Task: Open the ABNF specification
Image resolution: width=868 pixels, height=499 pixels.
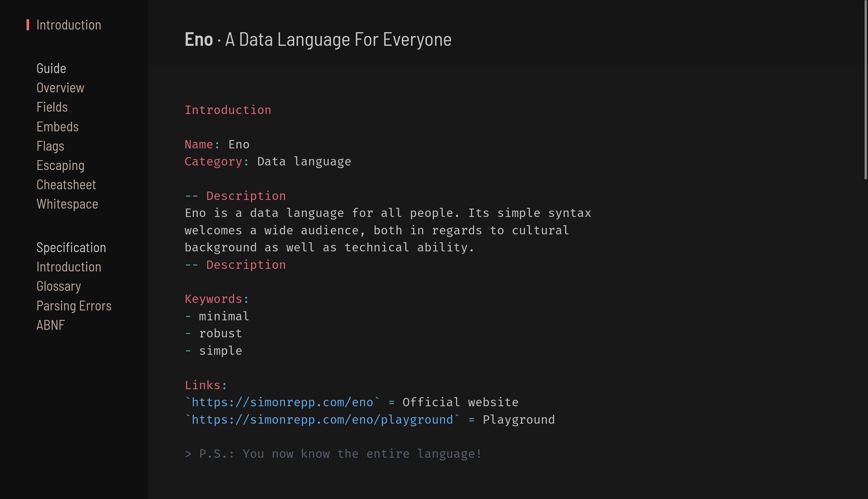Action: click(x=50, y=325)
